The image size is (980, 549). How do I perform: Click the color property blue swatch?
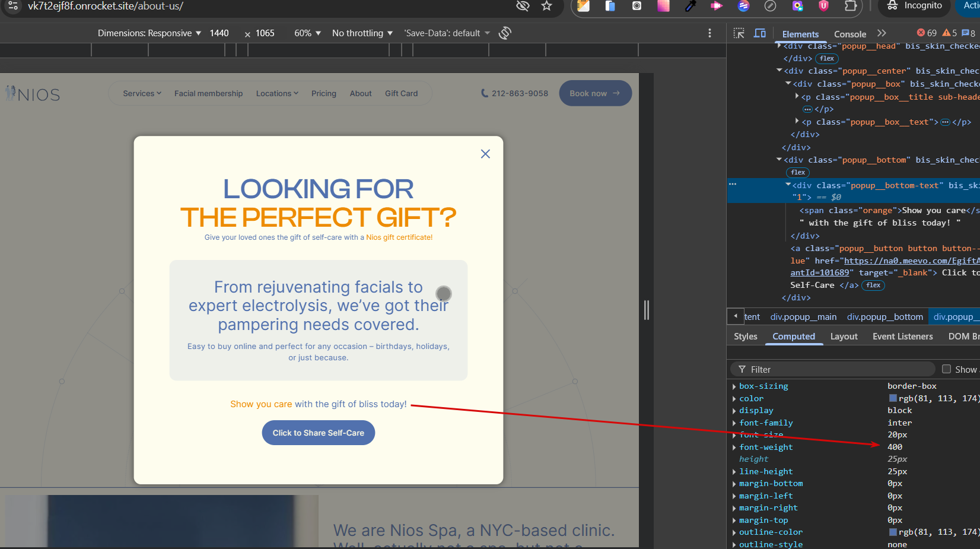pyautogui.click(x=893, y=398)
